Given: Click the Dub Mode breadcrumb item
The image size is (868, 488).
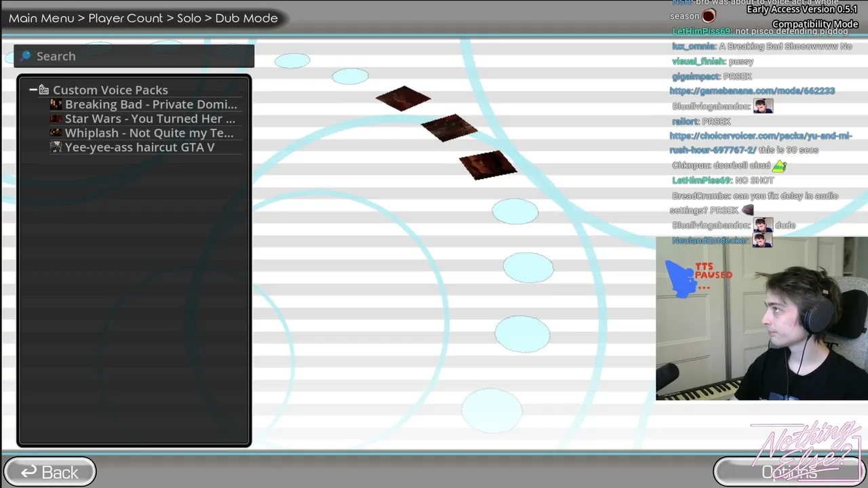Looking at the screenshot, I should click(x=246, y=18).
